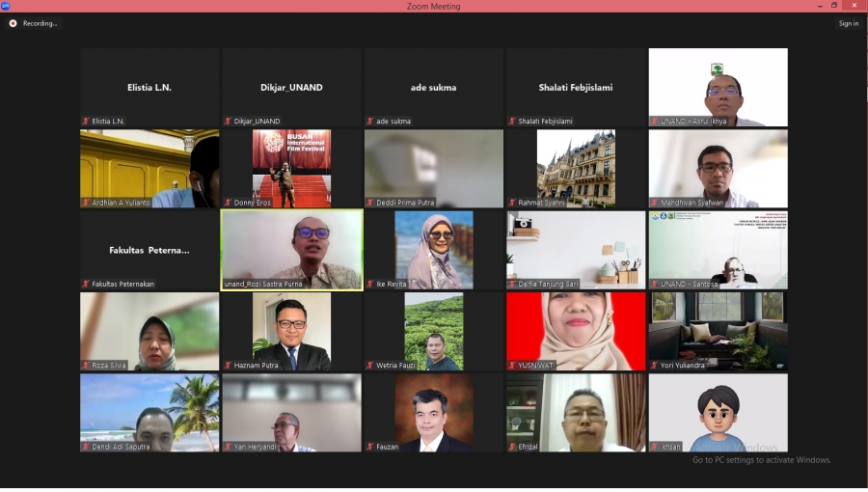Click the ade sukma participant tile

click(x=434, y=87)
